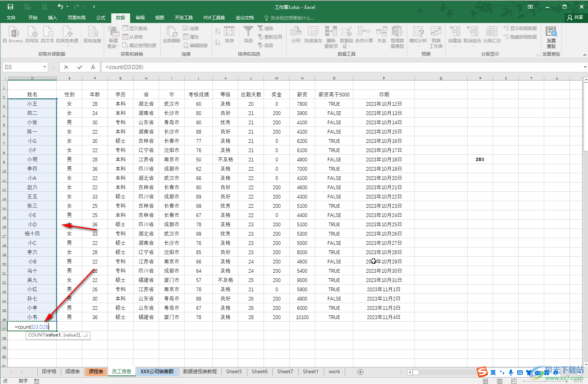
Task: Sort descending Z to A icon
Action: coord(218,42)
